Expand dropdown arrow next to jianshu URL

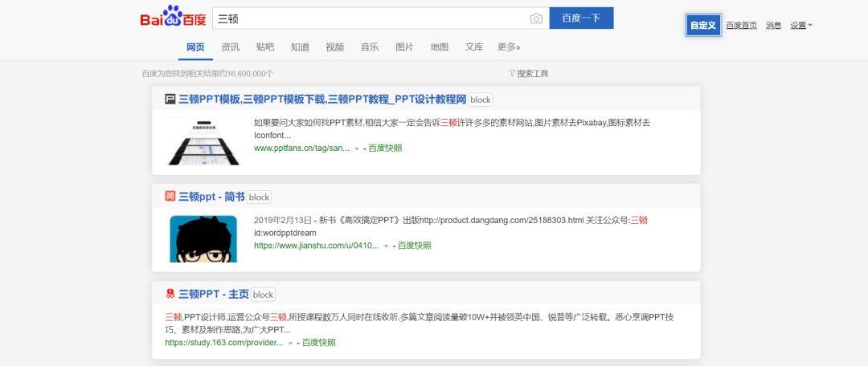coord(386,246)
